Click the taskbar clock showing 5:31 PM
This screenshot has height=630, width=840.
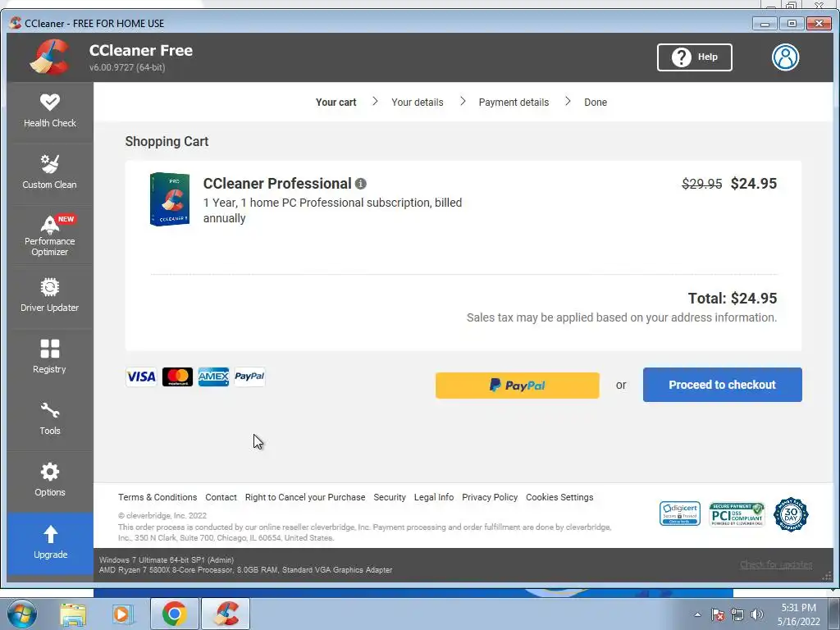click(798, 614)
